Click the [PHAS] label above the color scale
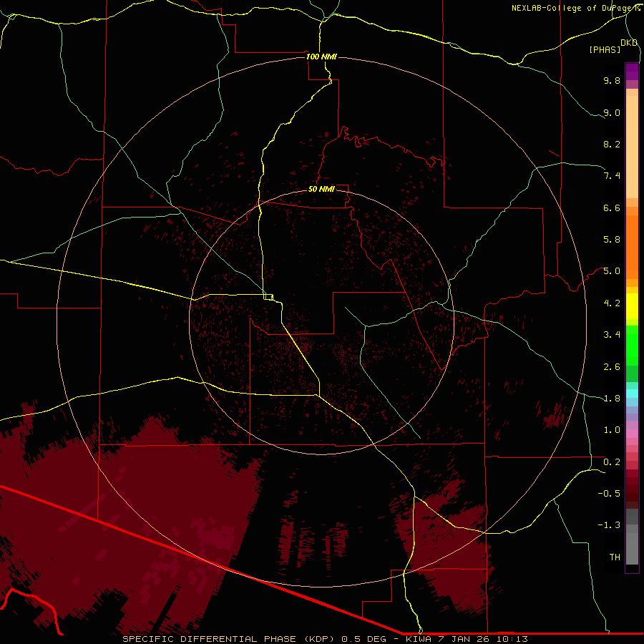This screenshot has height=644, width=644. [605, 50]
